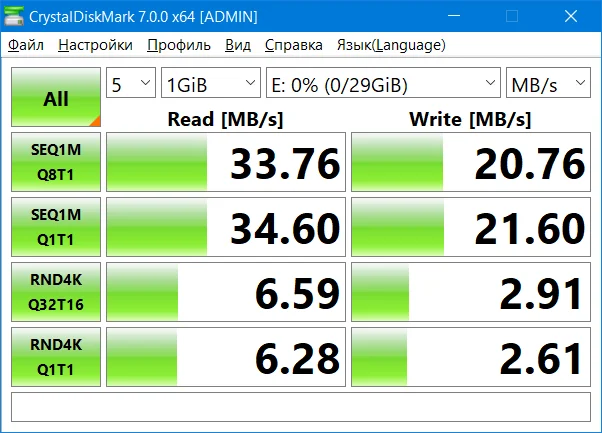This screenshot has height=433, width=602.
Task: Click the SEQ1M Q1T1 read value 34.60
Action: tap(226, 227)
